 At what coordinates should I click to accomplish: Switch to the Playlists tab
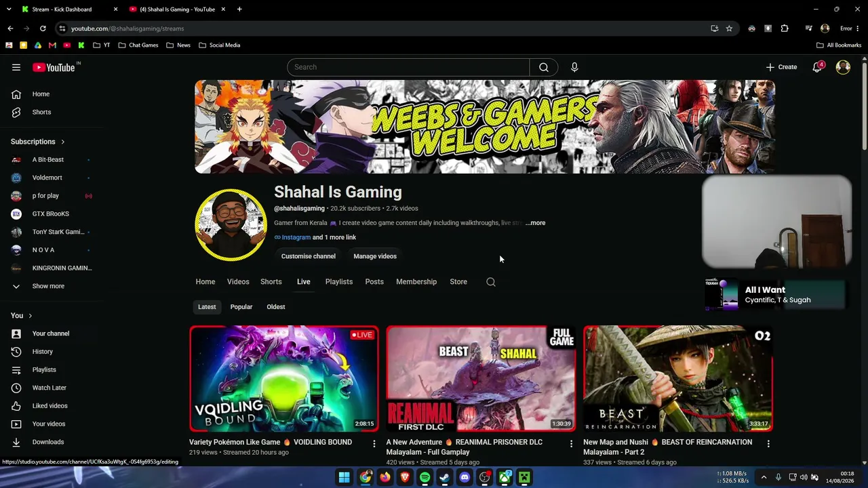pos(339,282)
